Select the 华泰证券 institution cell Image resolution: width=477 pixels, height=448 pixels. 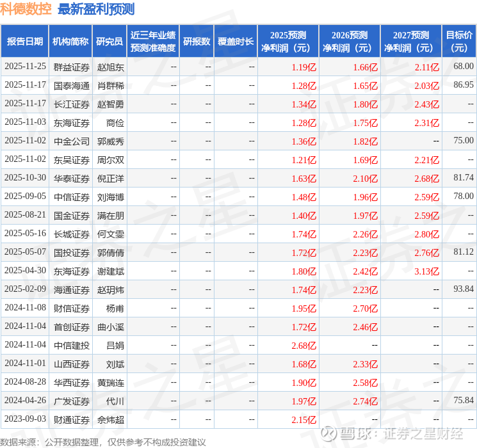click(72, 179)
